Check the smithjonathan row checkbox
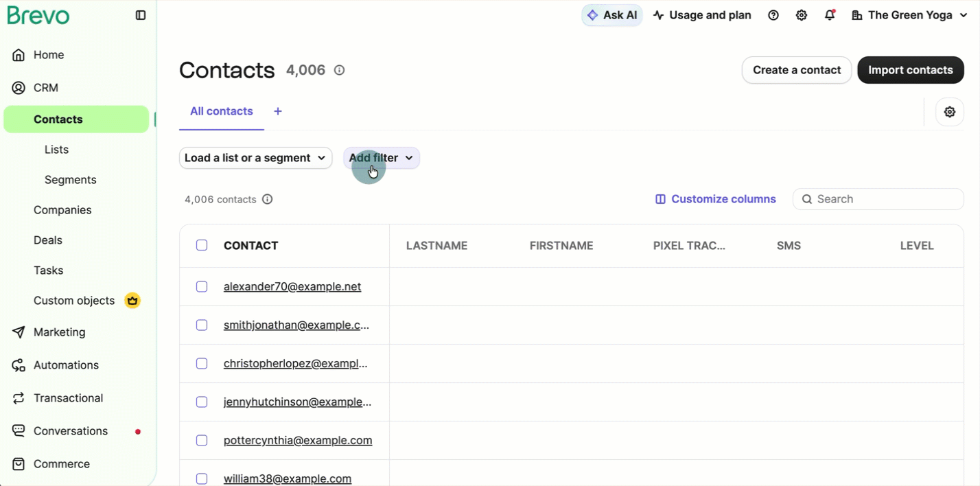Image resolution: width=980 pixels, height=486 pixels. click(x=202, y=325)
